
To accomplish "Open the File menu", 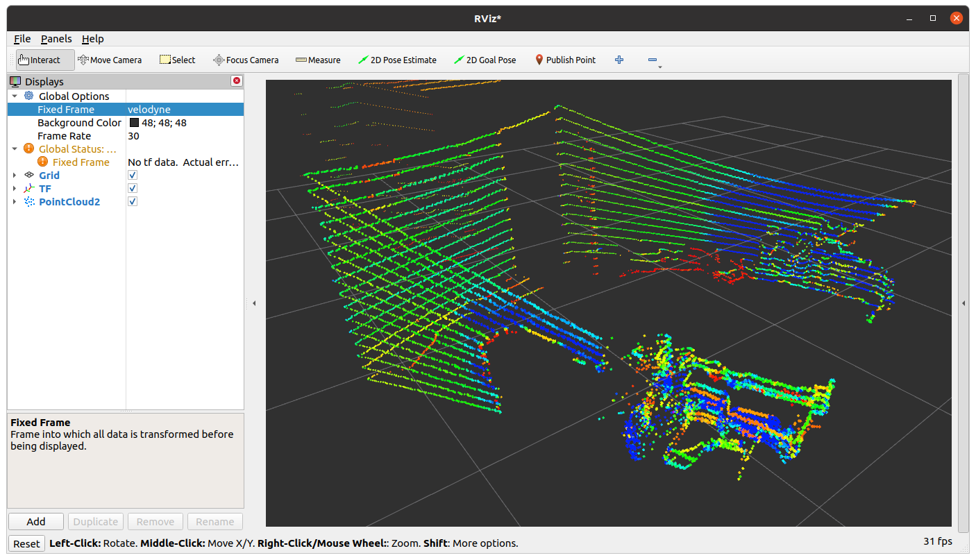I will click(x=22, y=39).
